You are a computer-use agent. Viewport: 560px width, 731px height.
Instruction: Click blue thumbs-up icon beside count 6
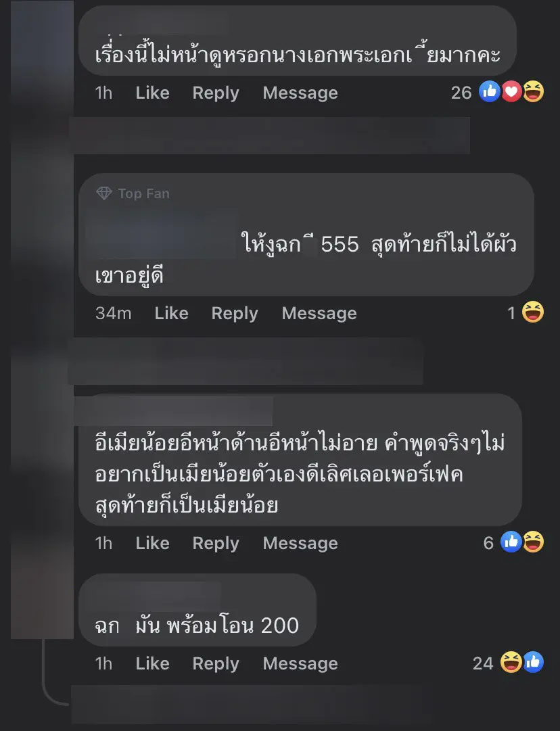(x=511, y=542)
